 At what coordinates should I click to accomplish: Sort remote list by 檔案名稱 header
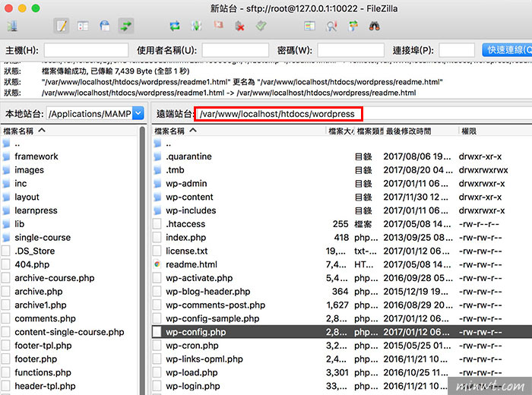(x=239, y=131)
